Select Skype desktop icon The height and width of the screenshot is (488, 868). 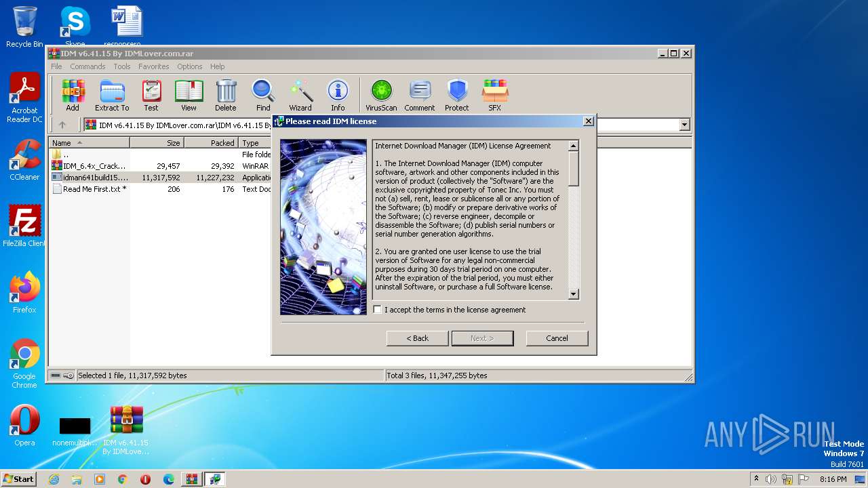75,26
